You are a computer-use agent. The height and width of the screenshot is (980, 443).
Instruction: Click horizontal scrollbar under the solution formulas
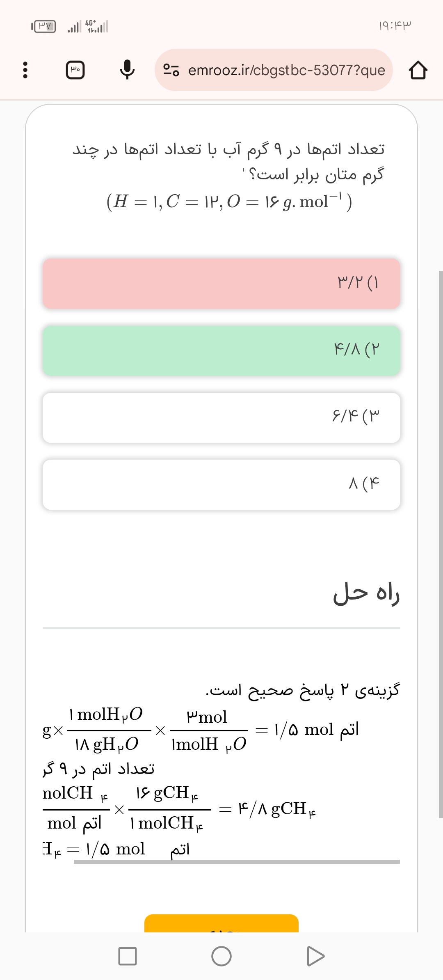click(x=237, y=862)
